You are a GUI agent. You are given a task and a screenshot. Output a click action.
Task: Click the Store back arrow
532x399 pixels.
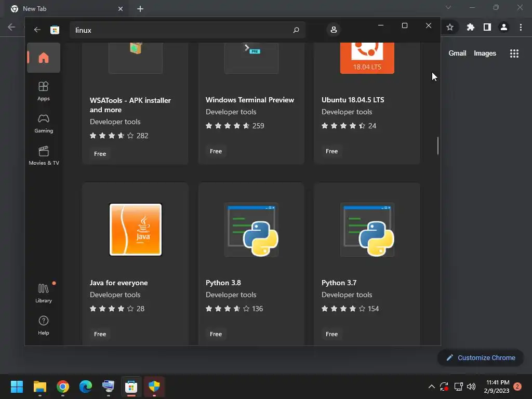click(37, 30)
